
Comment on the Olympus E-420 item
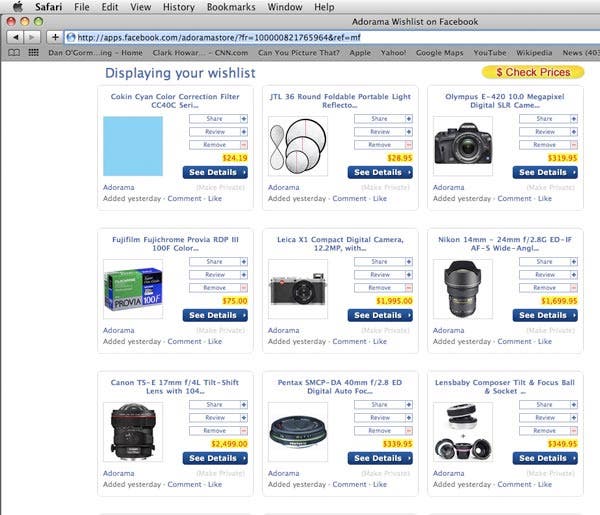pyautogui.click(x=514, y=199)
